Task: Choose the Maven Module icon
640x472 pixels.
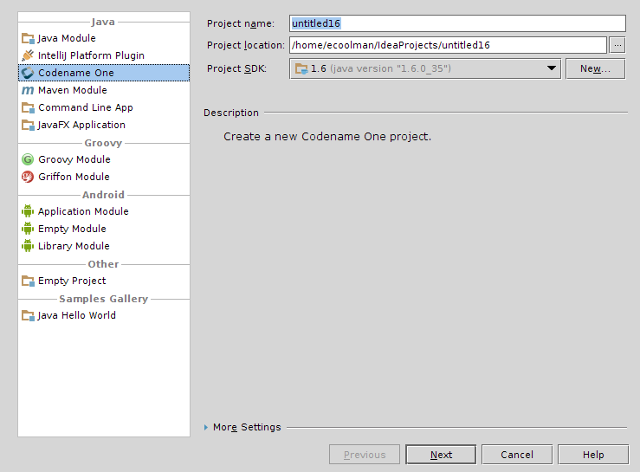Action: [x=28, y=90]
